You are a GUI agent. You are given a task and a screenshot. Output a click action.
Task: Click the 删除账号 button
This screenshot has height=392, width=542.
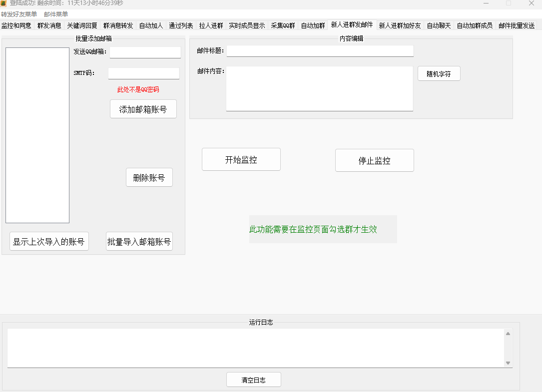pyautogui.click(x=149, y=177)
